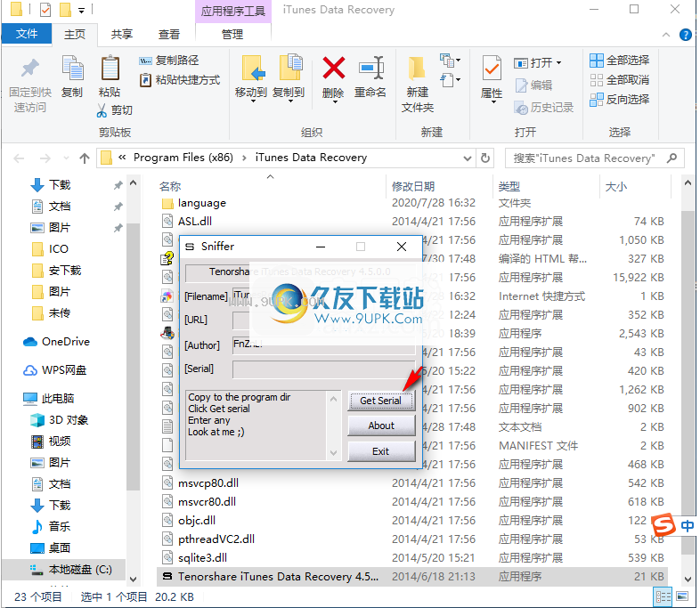This screenshot has height=608, width=700.
Task: Select the ASL.dll file
Action: (x=195, y=222)
